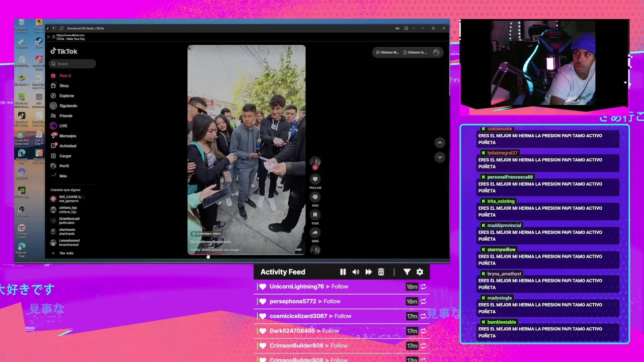644x362 pixels.
Task: Open profile avatar at top right
Action: click(436, 52)
